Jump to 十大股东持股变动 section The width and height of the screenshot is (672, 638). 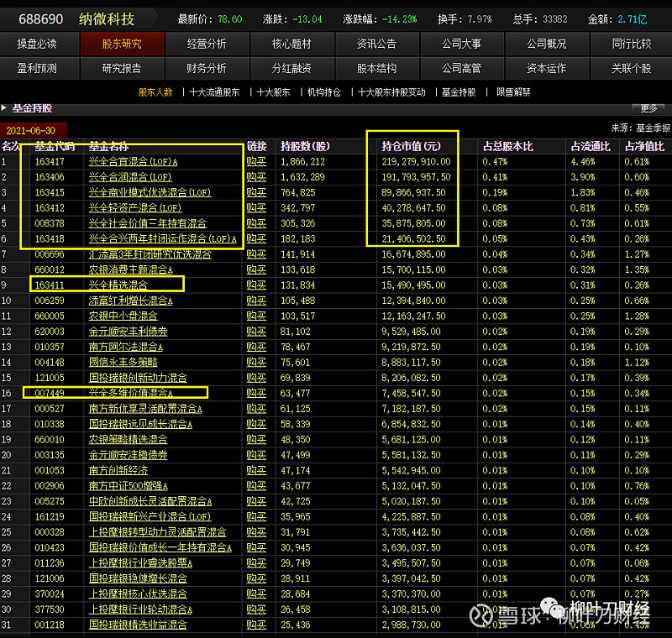391,92
